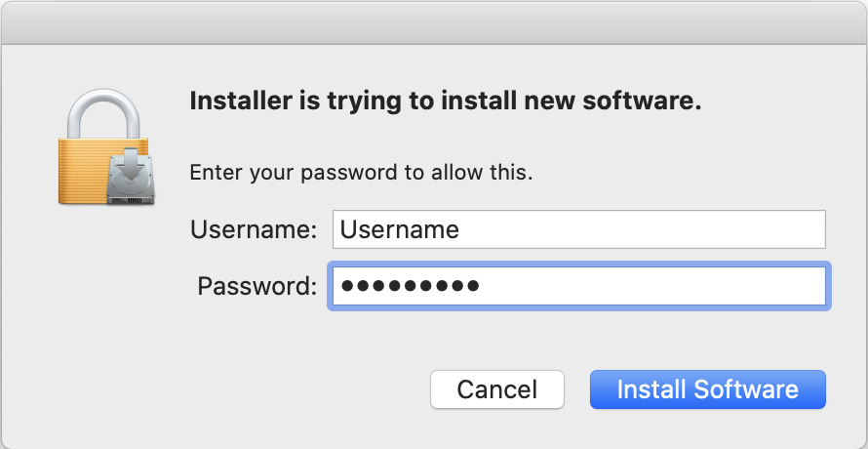Click the dialog's title bar
The height and width of the screenshot is (449, 868).
click(434, 21)
